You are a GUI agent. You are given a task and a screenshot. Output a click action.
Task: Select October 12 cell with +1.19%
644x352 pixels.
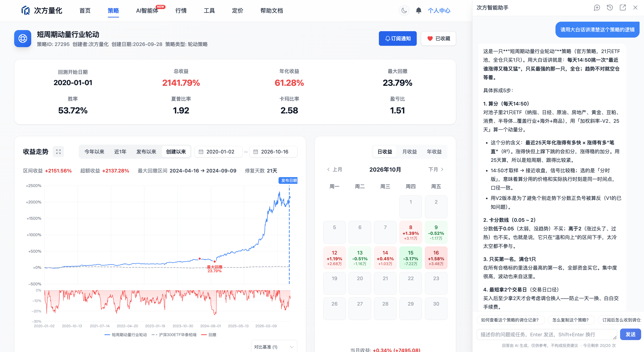[x=334, y=258]
